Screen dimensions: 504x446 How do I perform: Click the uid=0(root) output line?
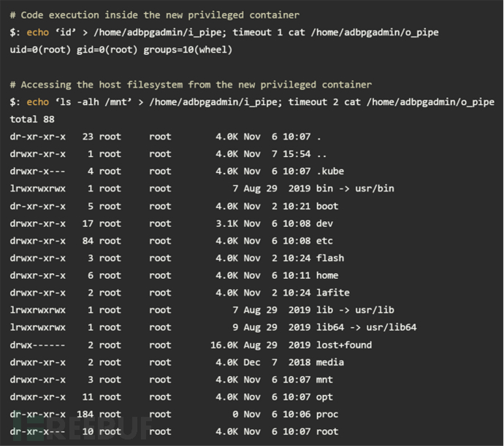pyautogui.click(x=118, y=50)
